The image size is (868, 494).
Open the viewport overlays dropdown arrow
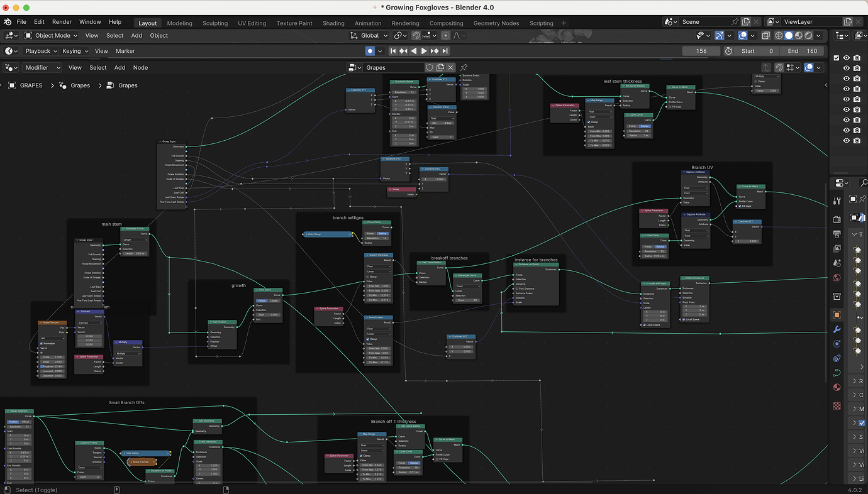pyautogui.click(x=753, y=35)
